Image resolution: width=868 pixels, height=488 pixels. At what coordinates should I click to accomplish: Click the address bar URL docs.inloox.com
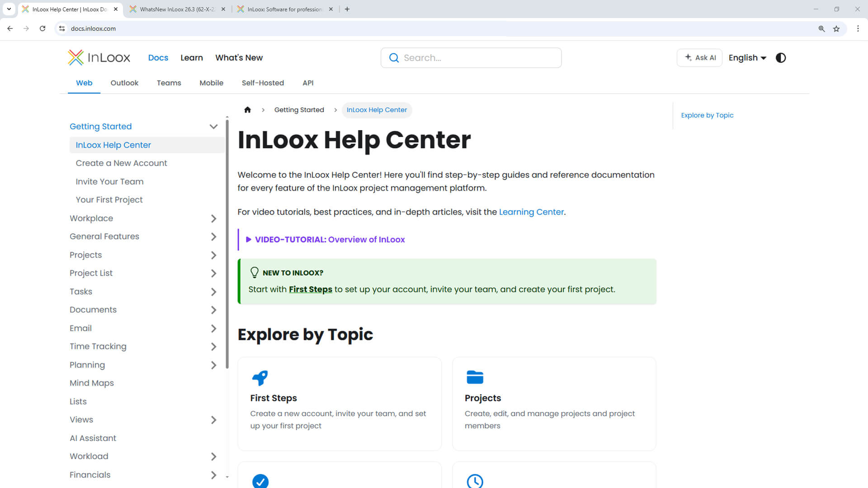(x=93, y=28)
